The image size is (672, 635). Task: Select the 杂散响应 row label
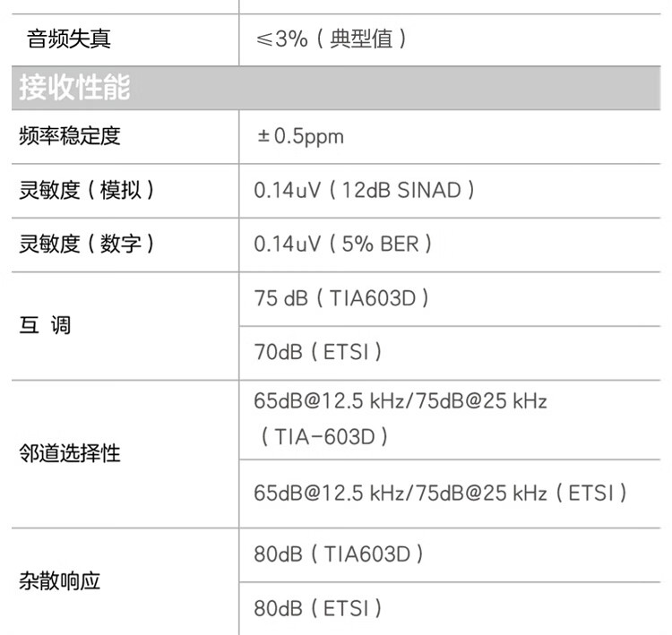tap(59, 580)
